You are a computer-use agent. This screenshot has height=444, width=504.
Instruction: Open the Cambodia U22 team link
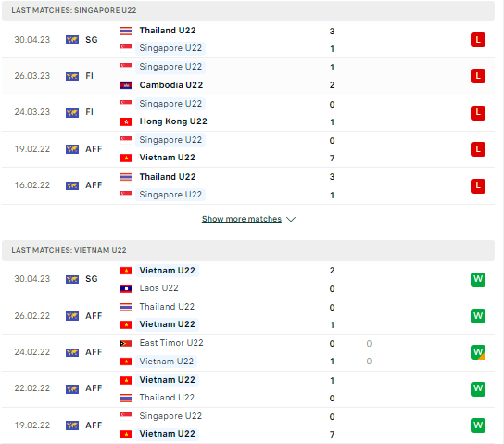[x=171, y=85]
